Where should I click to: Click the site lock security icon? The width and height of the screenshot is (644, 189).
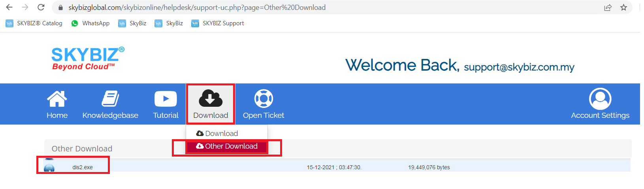coord(60,8)
